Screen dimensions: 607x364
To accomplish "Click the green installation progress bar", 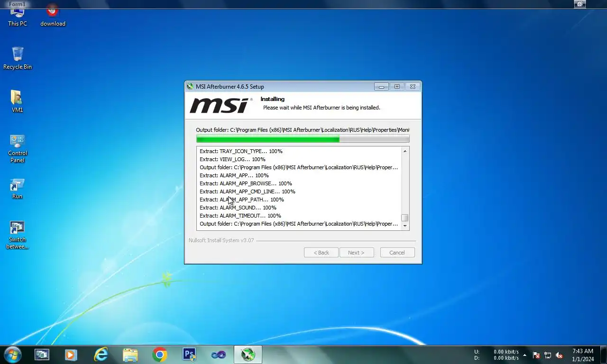I will coord(303,139).
